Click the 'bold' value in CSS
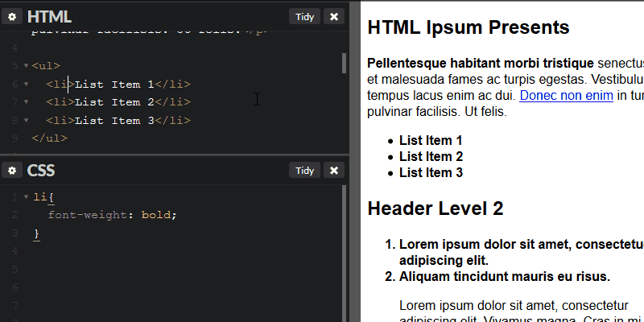The image size is (644, 322). click(x=156, y=215)
